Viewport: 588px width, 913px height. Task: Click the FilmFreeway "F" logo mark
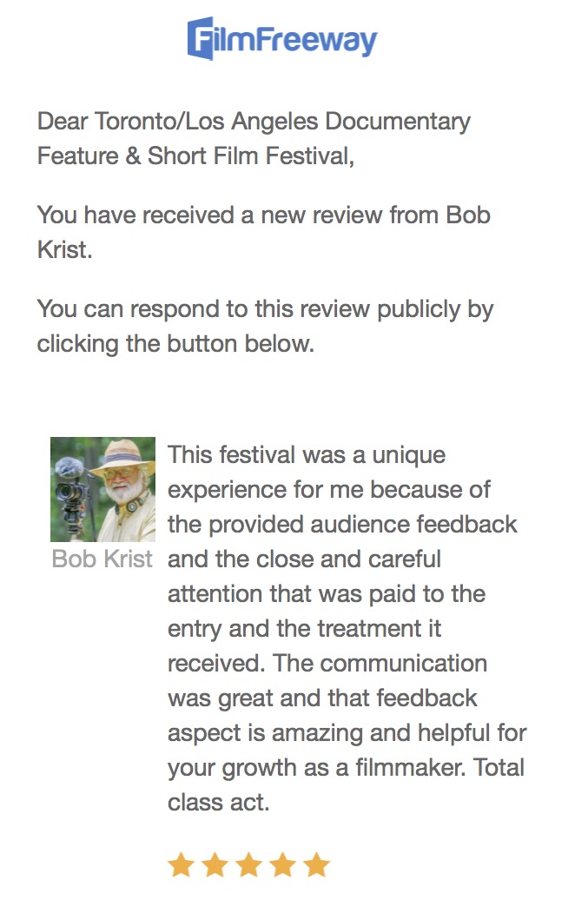tap(202, 39)
